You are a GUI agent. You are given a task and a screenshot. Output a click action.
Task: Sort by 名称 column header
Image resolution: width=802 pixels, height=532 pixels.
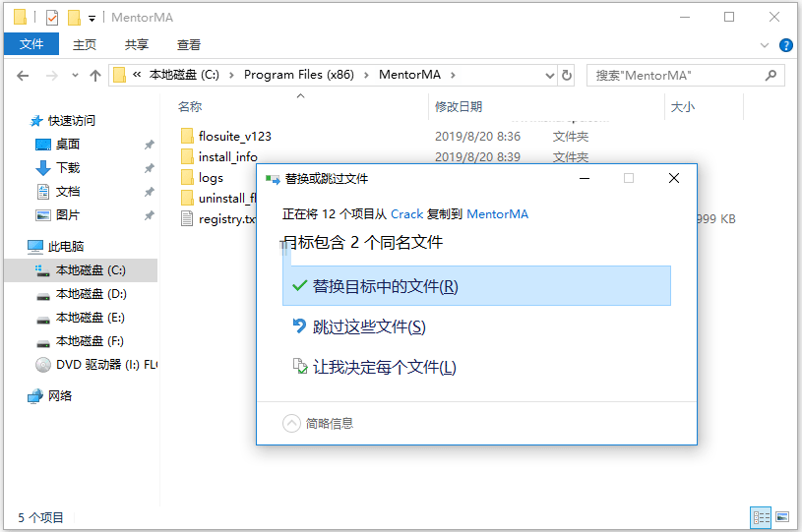190,107
